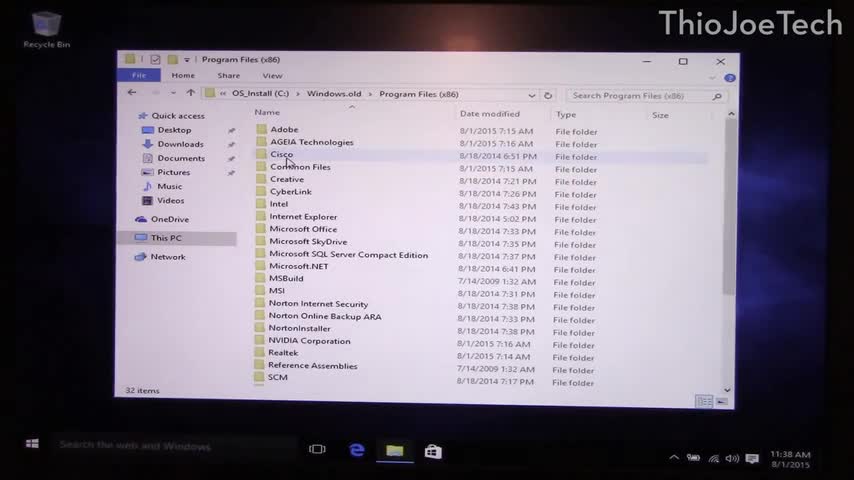Show hidden system tray icons
The width and height of the screenshot is (854, 480).
[674, 457]
